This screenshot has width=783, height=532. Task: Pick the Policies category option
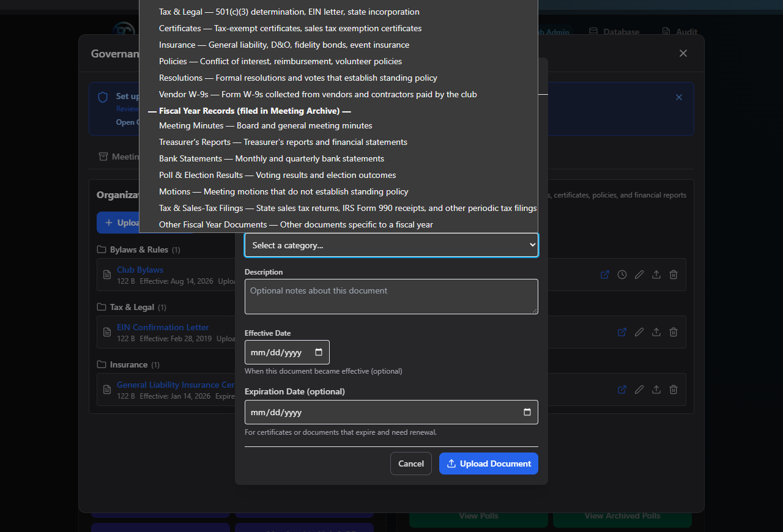tap(339, 62)
